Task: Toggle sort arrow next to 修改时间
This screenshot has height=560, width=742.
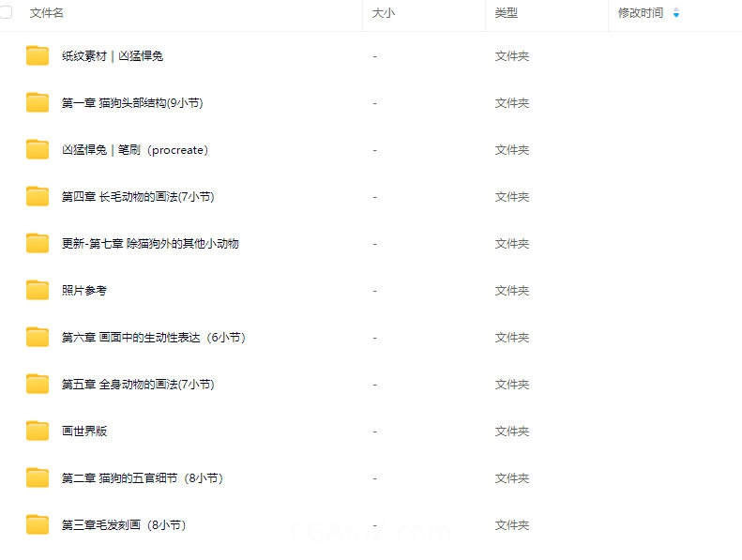Action: (x=676, y=13)
